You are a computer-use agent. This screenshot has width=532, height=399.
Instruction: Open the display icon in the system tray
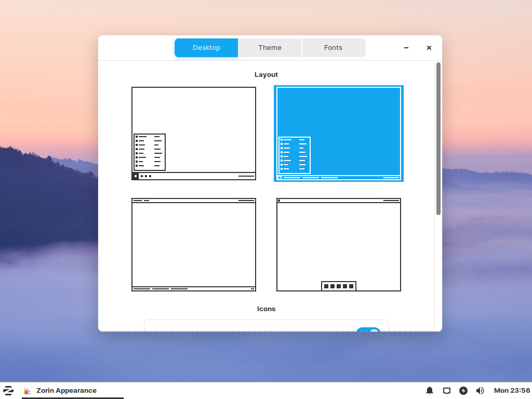coord(447,391)
